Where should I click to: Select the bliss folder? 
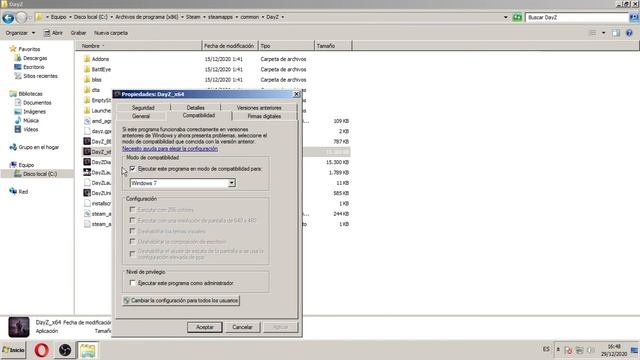[x=96, y=80]
